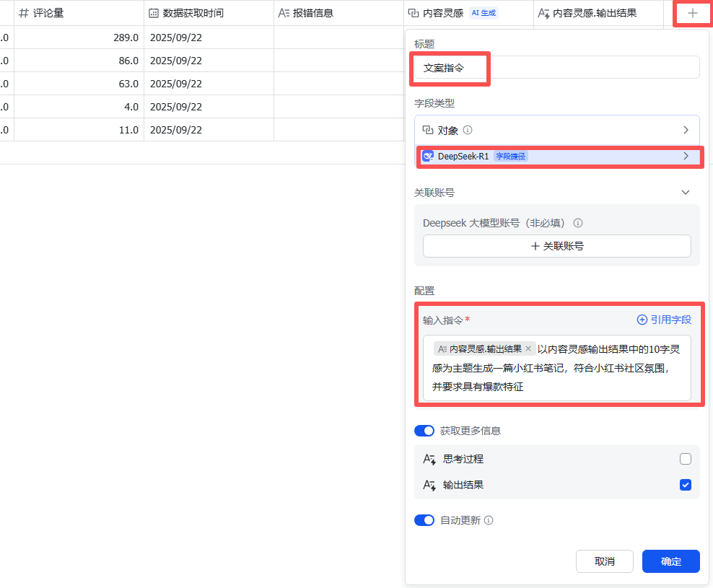This screenshot has height=588, width=713.
Task: Click the info icon next to 自动更新
Action: [x=489, y=520]
